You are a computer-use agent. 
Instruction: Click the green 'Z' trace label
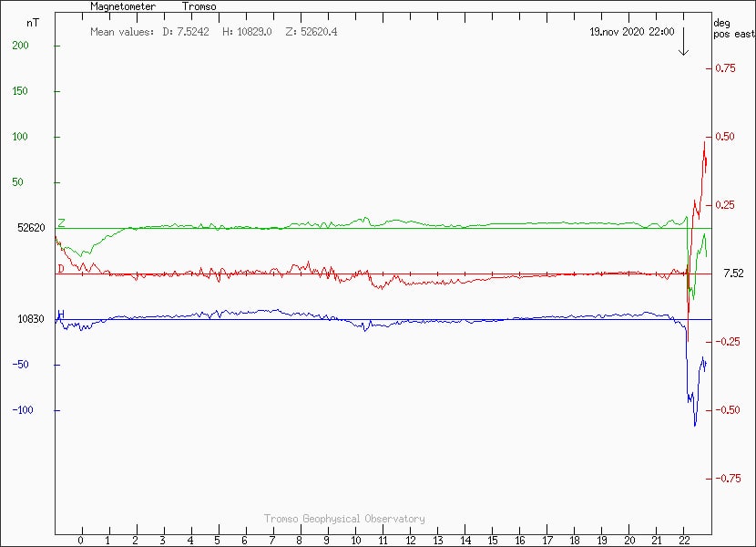pyautogui.click(x=61, y=223)
